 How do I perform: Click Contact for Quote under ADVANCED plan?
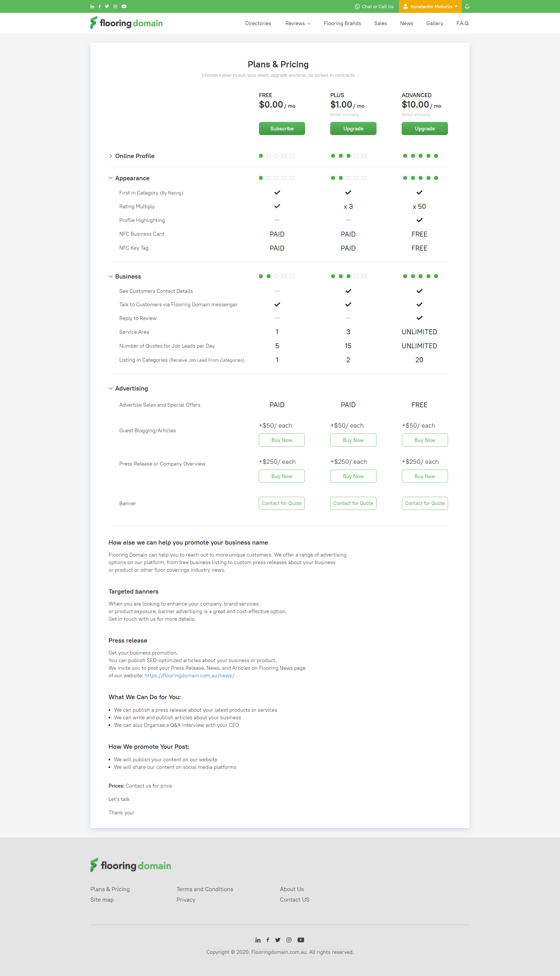coord(425,503)
